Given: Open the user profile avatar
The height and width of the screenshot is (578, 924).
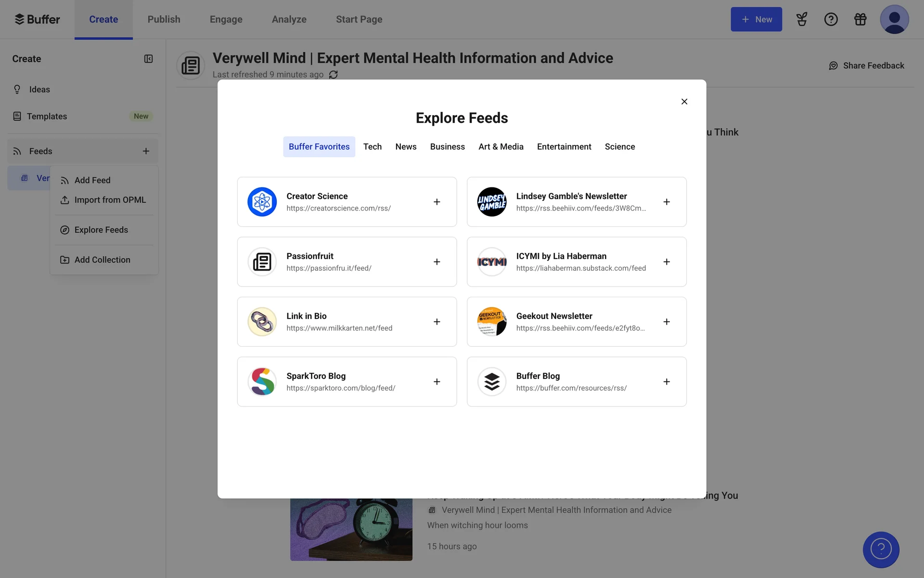Looking at the screenshot, I should (x=894, y=19).
